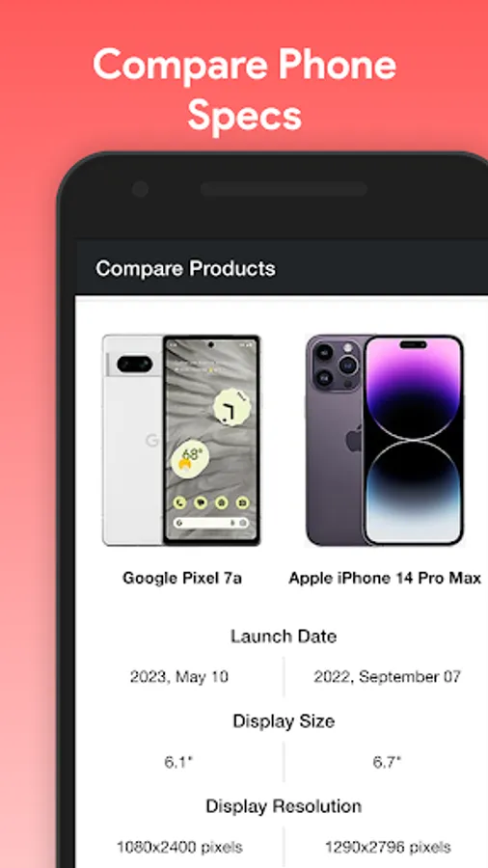Tap the Compare Phone Specs banner title
The width and height of the screenshot is (488, 868).
point(244,89)
